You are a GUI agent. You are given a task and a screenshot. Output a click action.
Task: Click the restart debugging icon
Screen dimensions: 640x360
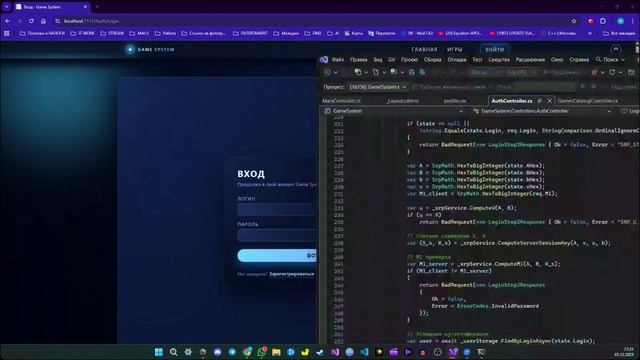click(612, 72)
